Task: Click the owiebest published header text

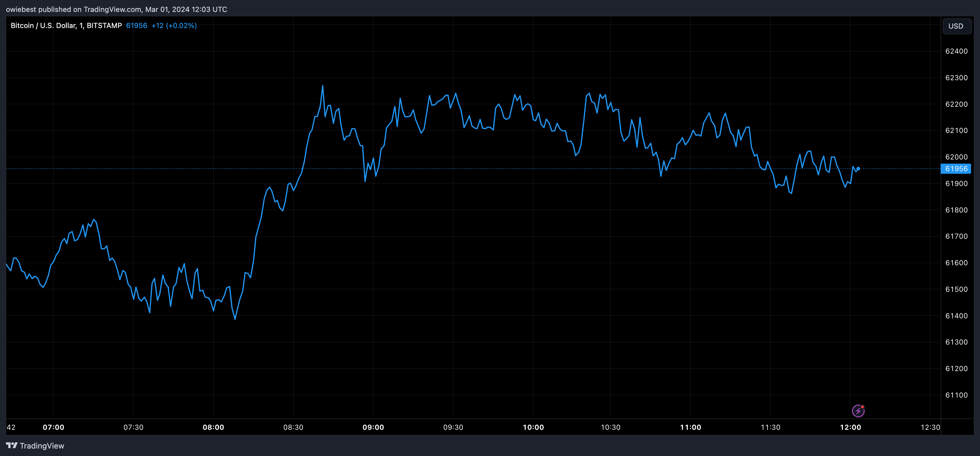Action: pos(116,9)
